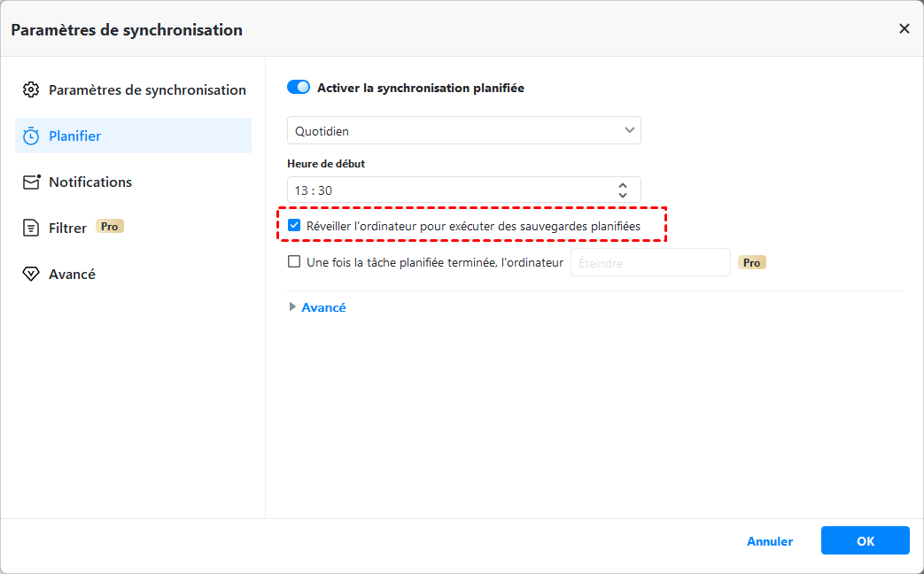This screenshot has height=574, width=924.
Task: Click the Pro badge next to Filtrer
Action: pos(110,227)
